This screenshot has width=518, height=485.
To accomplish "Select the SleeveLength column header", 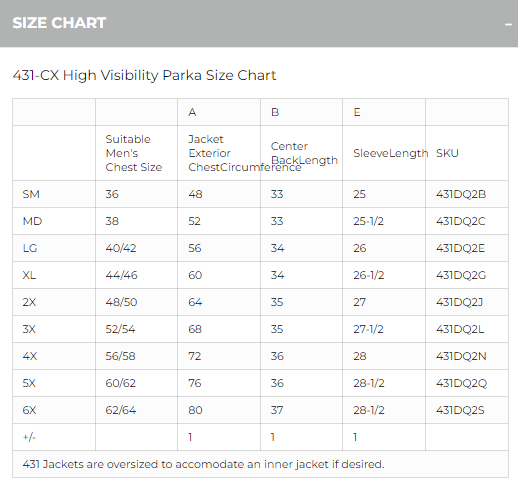I will click(391, 153).
